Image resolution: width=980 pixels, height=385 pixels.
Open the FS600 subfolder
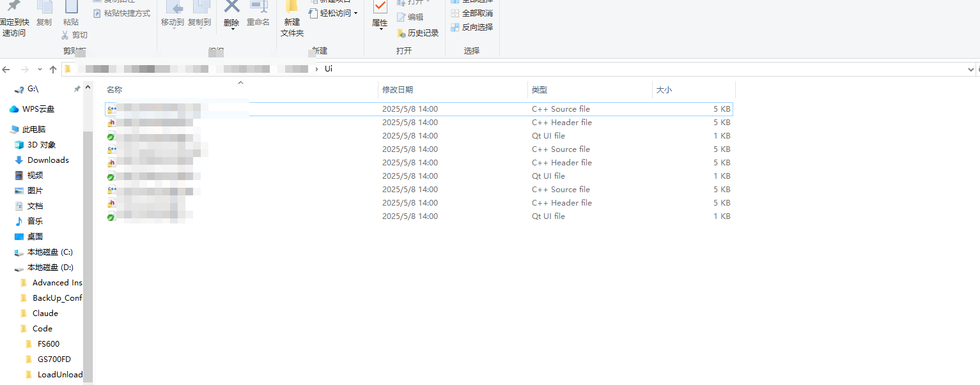point(43,344)
